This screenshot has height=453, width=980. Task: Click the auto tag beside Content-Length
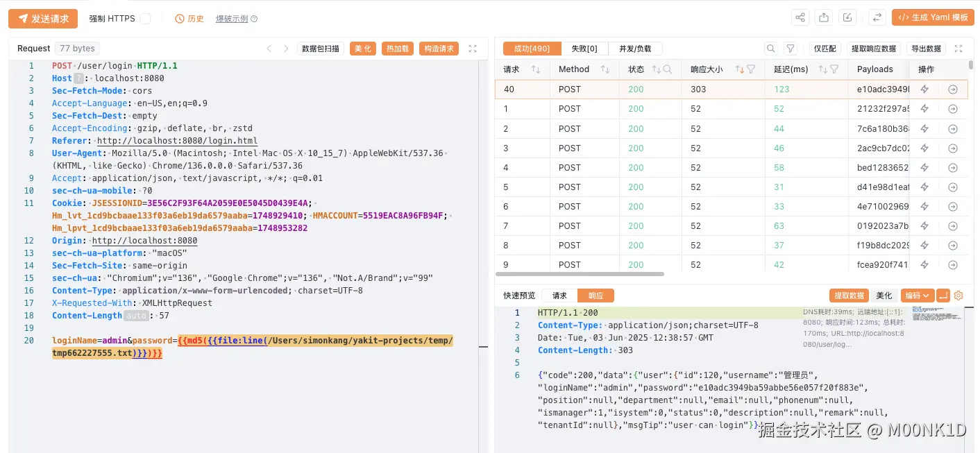pos(136,316)
